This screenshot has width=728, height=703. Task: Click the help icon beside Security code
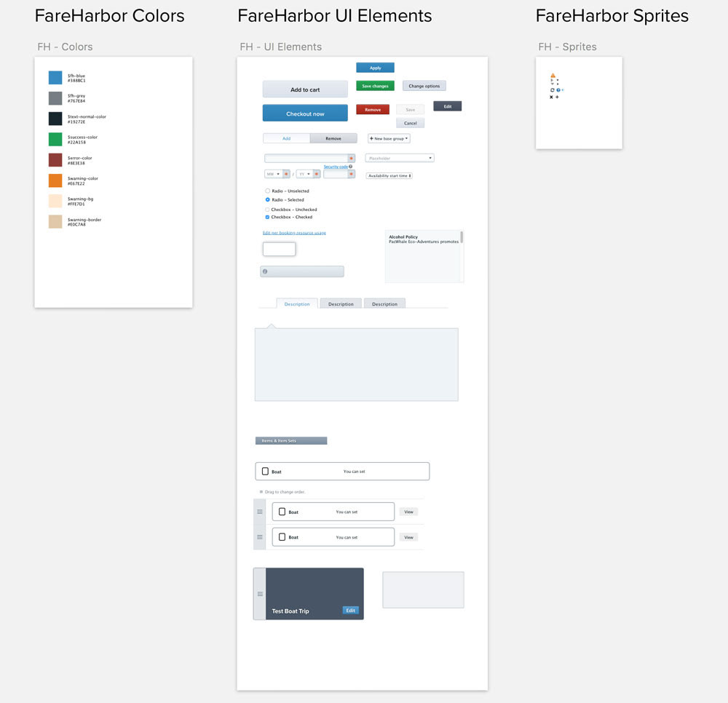click(x=351, y=167)
